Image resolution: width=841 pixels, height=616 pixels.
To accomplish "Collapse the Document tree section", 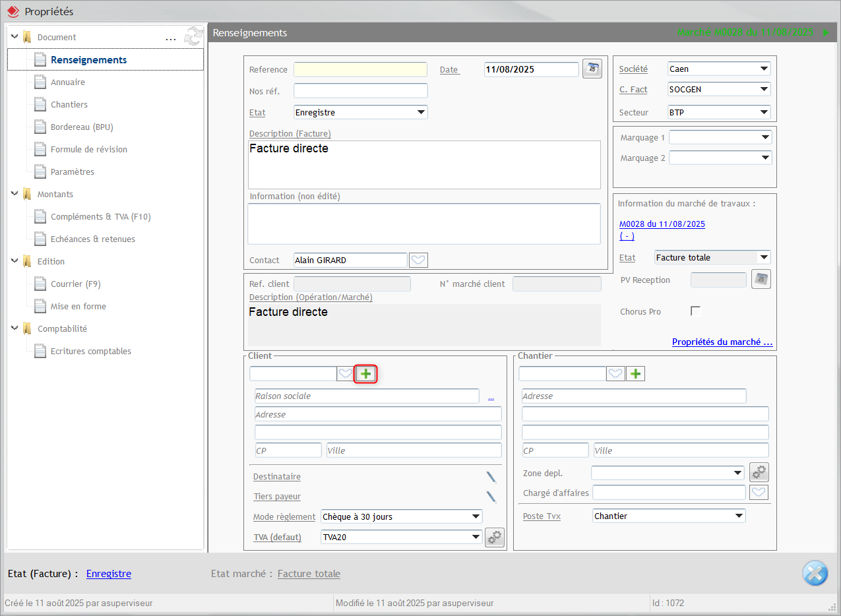I will pyautogui.click(x=15, y=37).
